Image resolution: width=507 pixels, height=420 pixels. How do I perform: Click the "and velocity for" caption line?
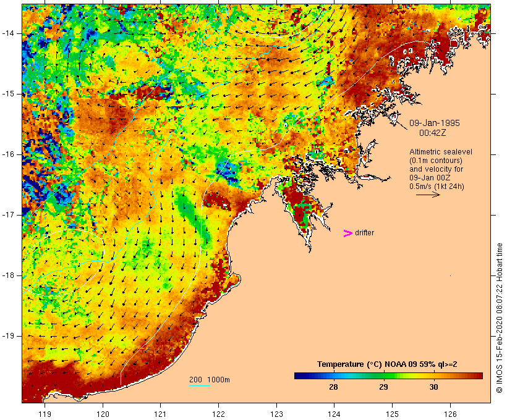tap(436, 169)
